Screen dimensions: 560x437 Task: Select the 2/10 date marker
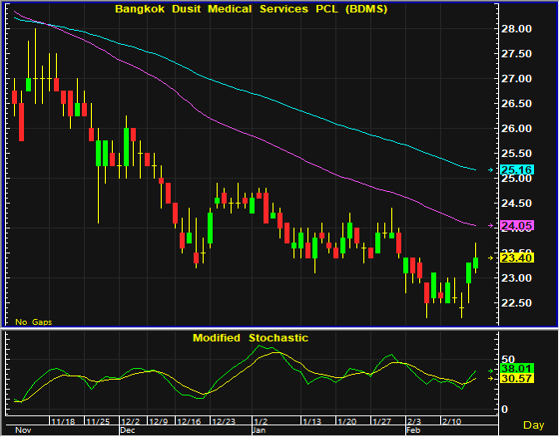tap(451, 421)
